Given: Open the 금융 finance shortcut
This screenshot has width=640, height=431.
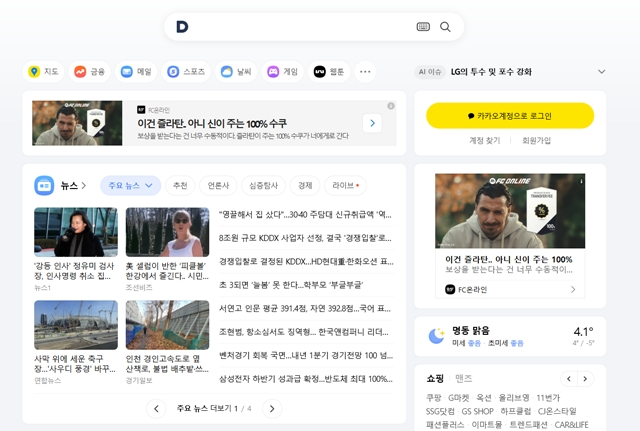Looking at the screenshot, I should [90, 72].
